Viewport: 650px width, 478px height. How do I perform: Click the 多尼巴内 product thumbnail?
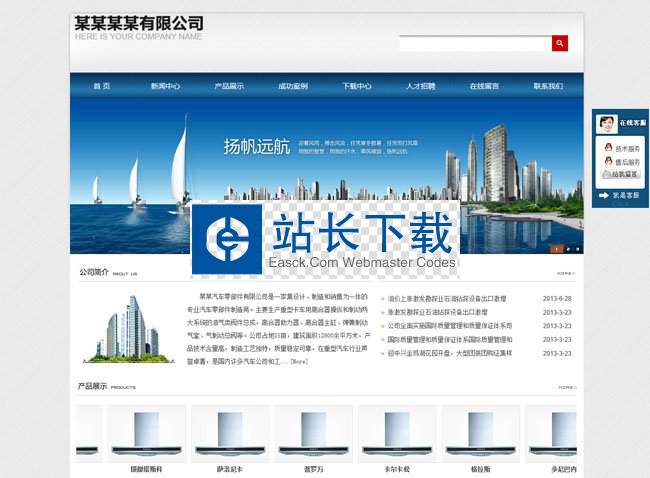point(551,434)
